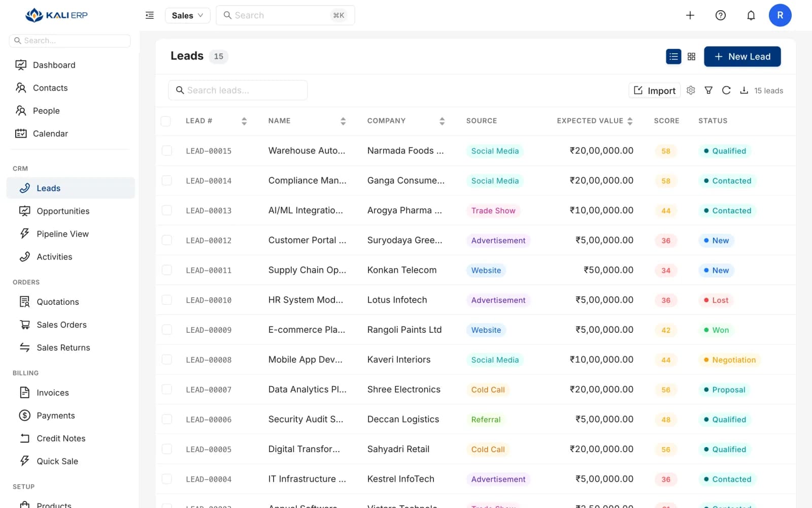812x508 pixels.
Task: Tick the select-all leads checkbox in header
Action: pyautogui.click(x=166, y=121)
